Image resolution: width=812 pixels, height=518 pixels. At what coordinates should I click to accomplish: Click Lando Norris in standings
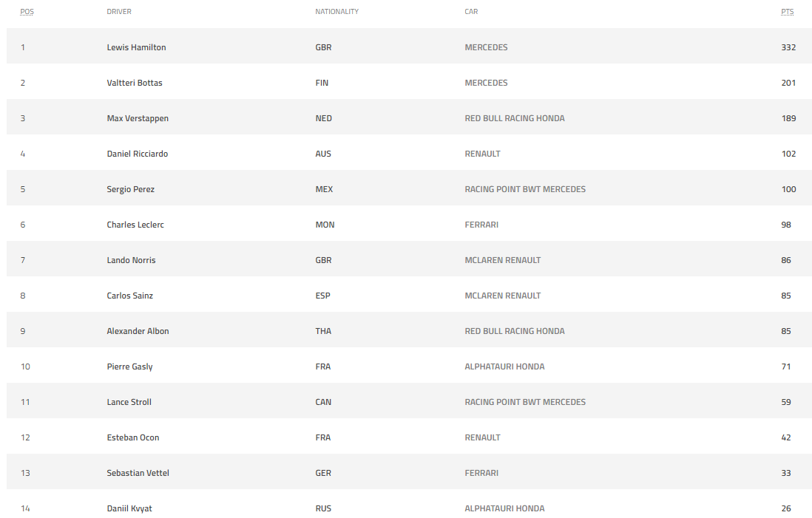click(131, 260)
